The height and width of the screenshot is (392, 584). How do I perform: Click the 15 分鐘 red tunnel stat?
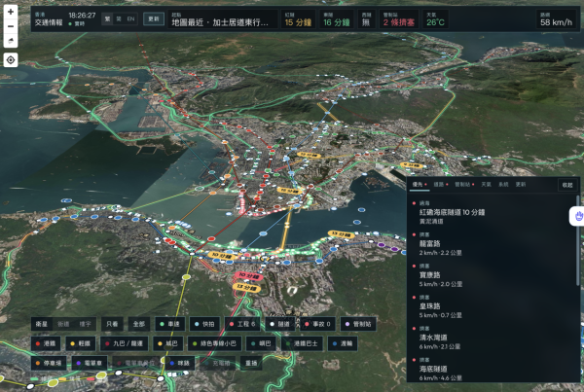[x=298, y=19]
